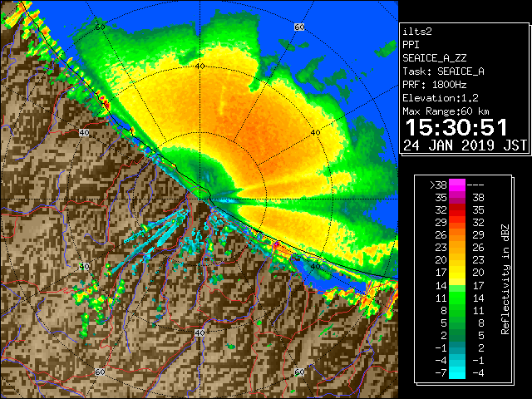Click the 'PPI' scan type text

411,45
